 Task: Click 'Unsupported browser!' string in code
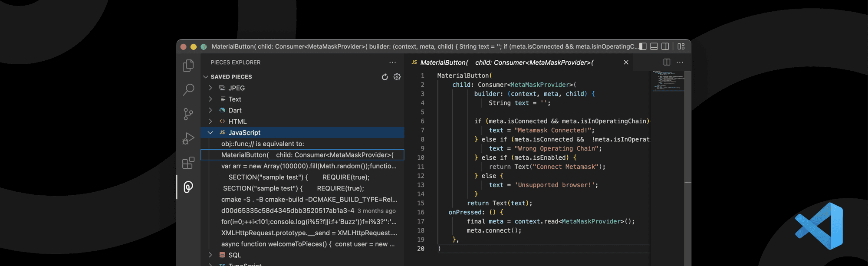(x=555, y=185)
